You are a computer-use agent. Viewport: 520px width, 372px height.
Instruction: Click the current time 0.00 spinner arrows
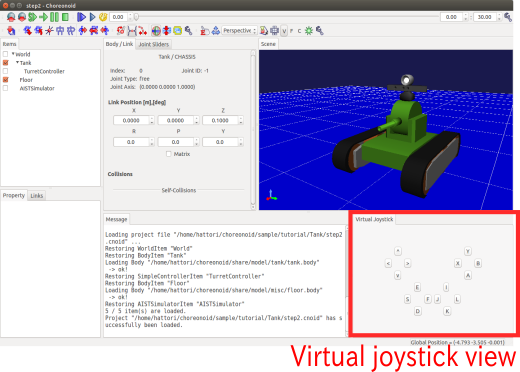click(x=130, y=17)
